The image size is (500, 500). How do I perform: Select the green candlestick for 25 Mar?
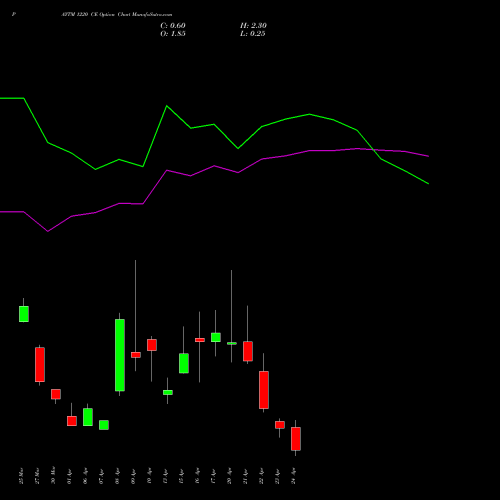24,314
